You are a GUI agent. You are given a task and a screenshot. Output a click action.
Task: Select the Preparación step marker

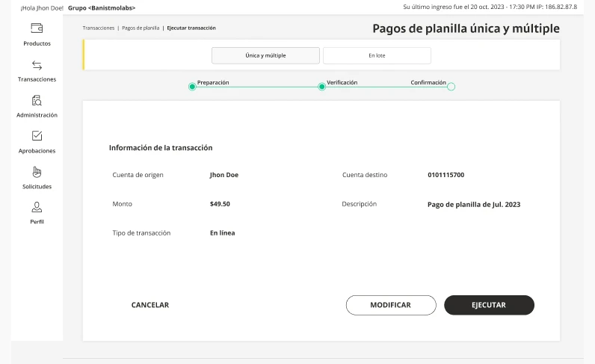click(x=192, y=87)
